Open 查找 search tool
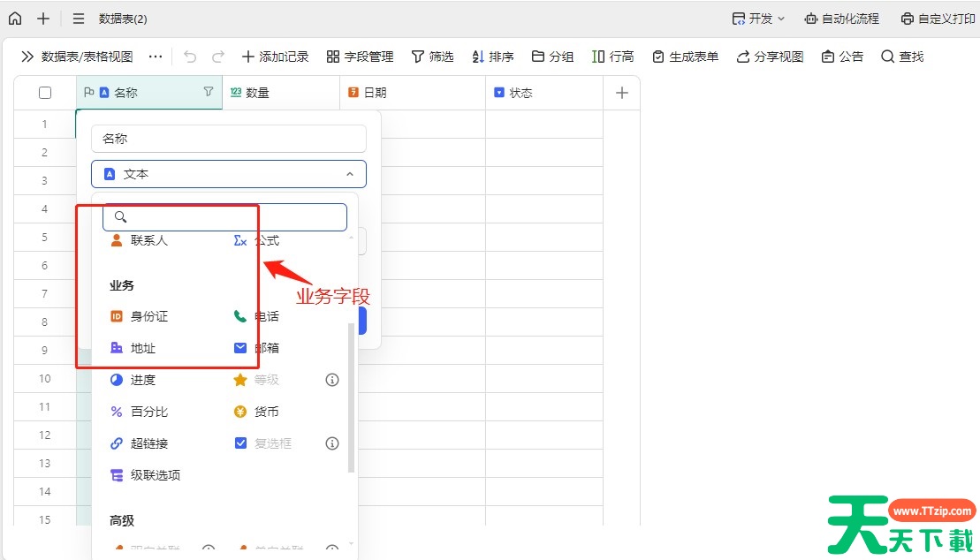 coord(902,57)
